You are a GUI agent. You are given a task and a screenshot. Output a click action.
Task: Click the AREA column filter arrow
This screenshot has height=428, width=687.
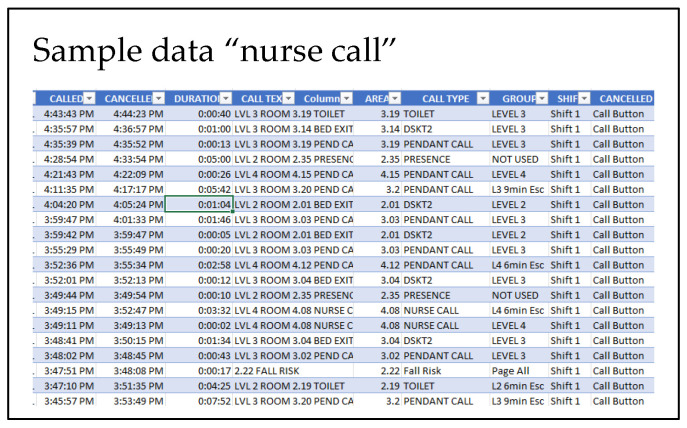tap(395, 99)
